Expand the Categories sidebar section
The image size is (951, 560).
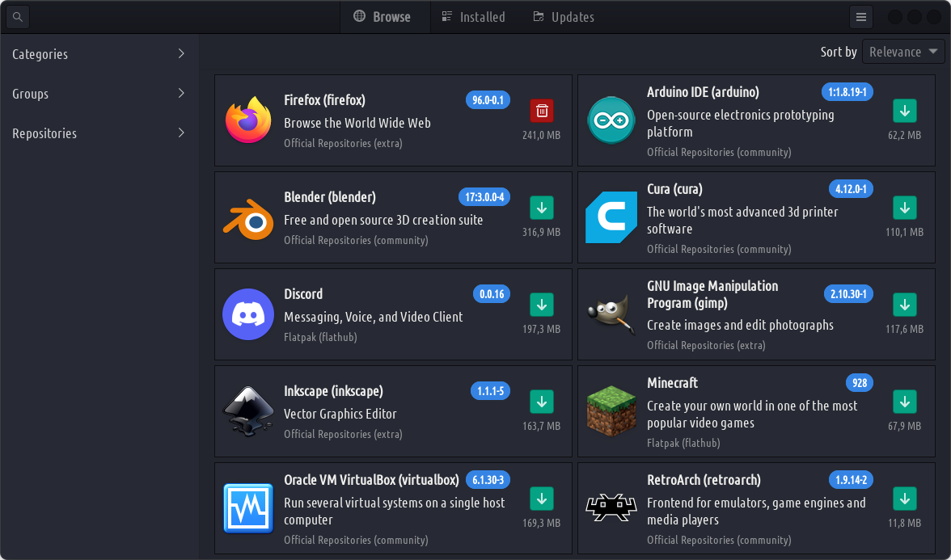(99, 54)
